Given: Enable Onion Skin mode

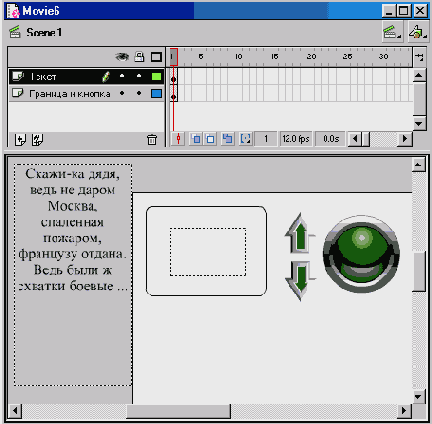Looking at the screenshot, I should tap(196, 139).
